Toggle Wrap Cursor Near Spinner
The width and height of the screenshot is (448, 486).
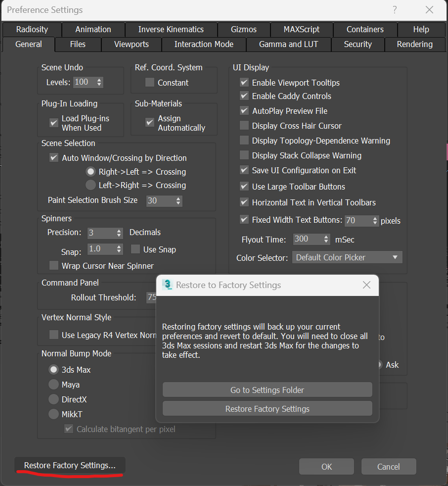[x=53, y=265]
